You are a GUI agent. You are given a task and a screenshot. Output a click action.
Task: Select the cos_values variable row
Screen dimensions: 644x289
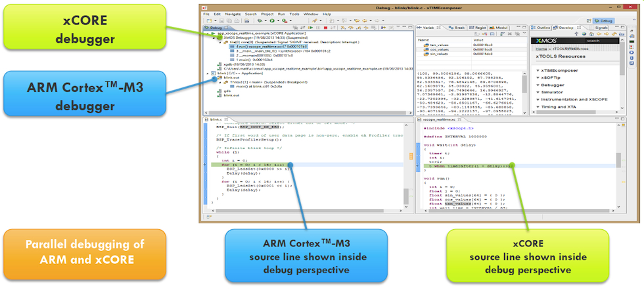point(471,49)
